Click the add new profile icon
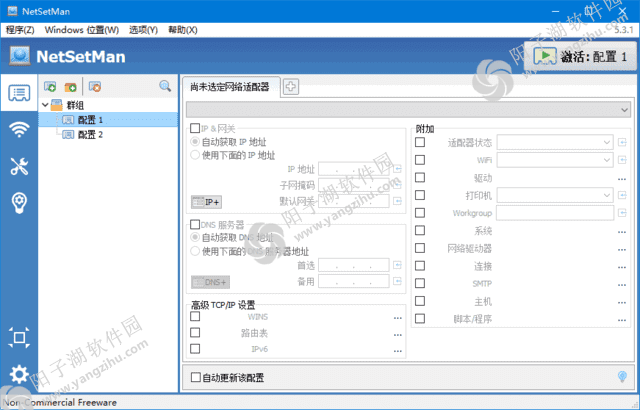640x410 pixels. pyautogui.click(x=50, y=86)
